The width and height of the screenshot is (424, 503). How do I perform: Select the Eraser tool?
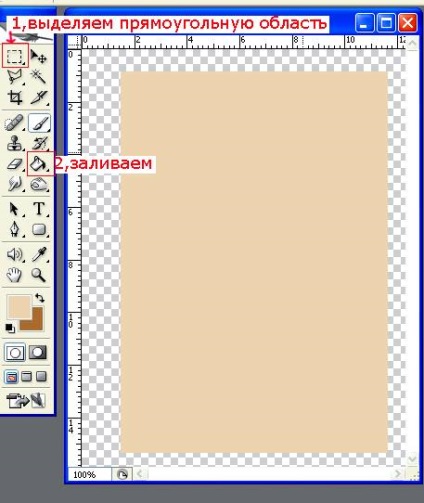(15, 164)
